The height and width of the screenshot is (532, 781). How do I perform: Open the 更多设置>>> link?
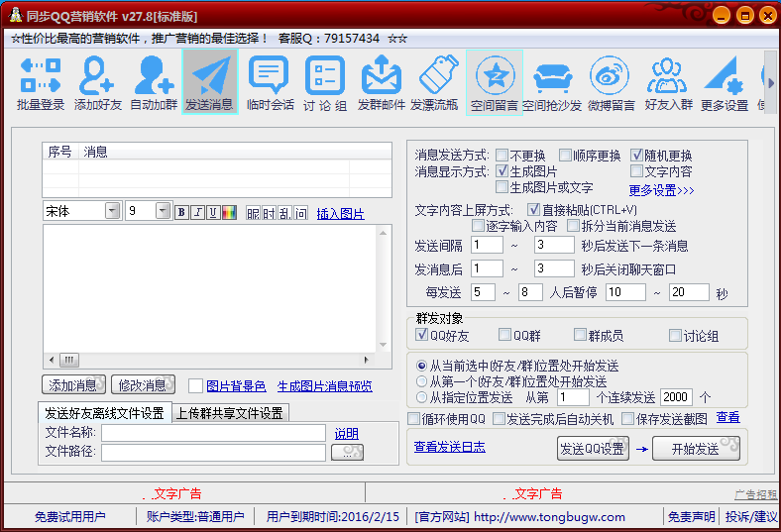point(661,190)
